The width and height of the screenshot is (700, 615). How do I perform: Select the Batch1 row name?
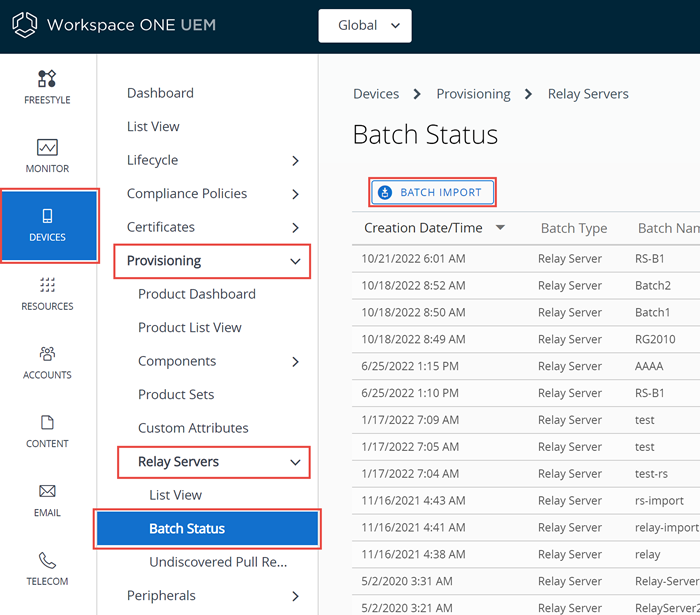(x=652, y=312)
